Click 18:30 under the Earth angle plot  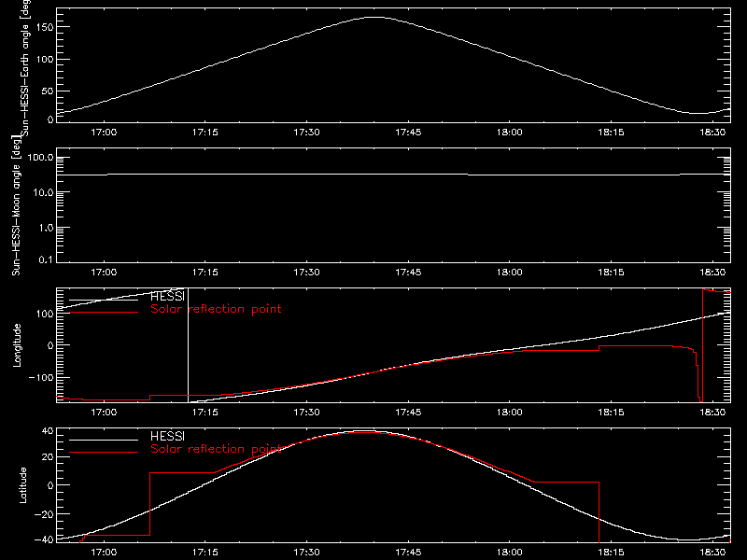tap(712, 132)
